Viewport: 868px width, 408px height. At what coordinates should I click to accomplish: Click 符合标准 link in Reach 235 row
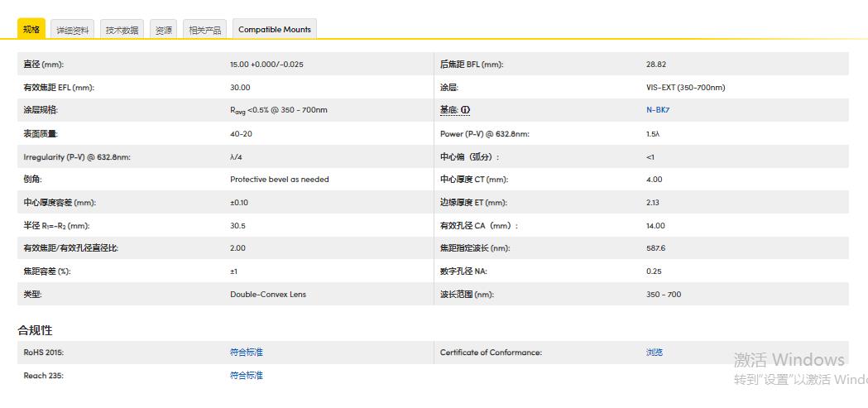(247, 376)
